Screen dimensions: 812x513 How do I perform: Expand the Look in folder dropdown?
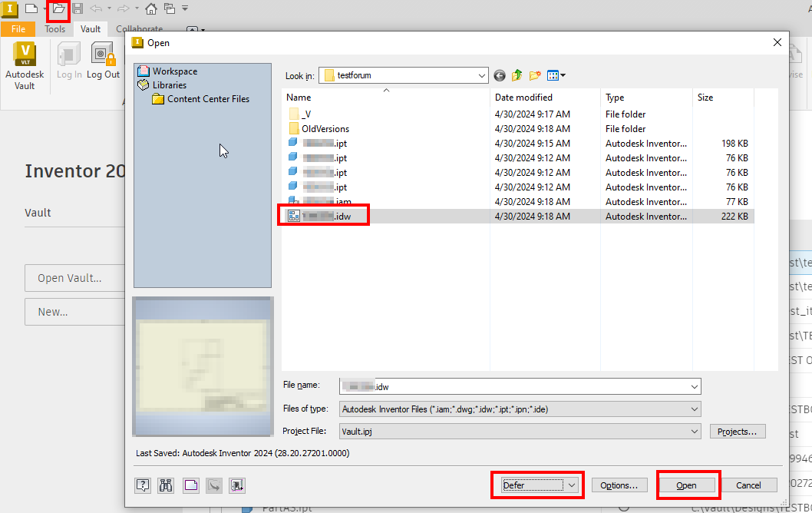(x=482, y=75)
